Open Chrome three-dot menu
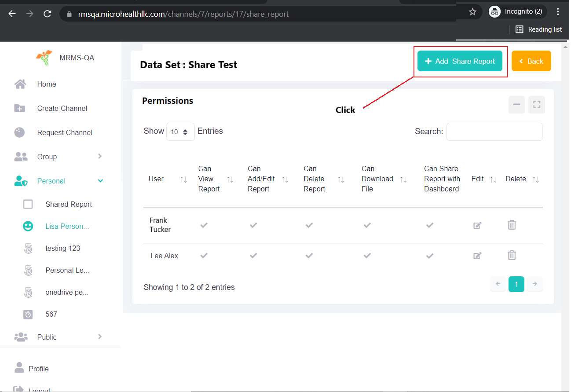Screen dimensions: 571x392 coord(558,12)
